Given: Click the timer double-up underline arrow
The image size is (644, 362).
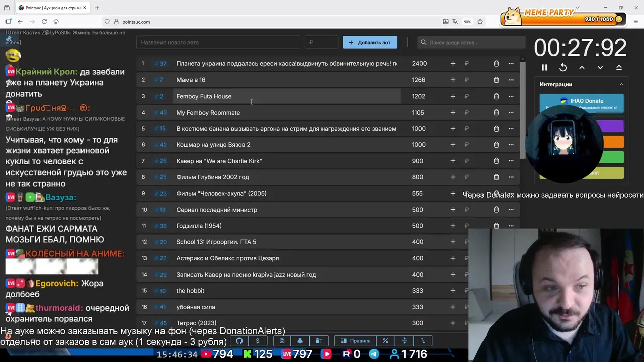Looking at the screenshot, I should point(619,67).
